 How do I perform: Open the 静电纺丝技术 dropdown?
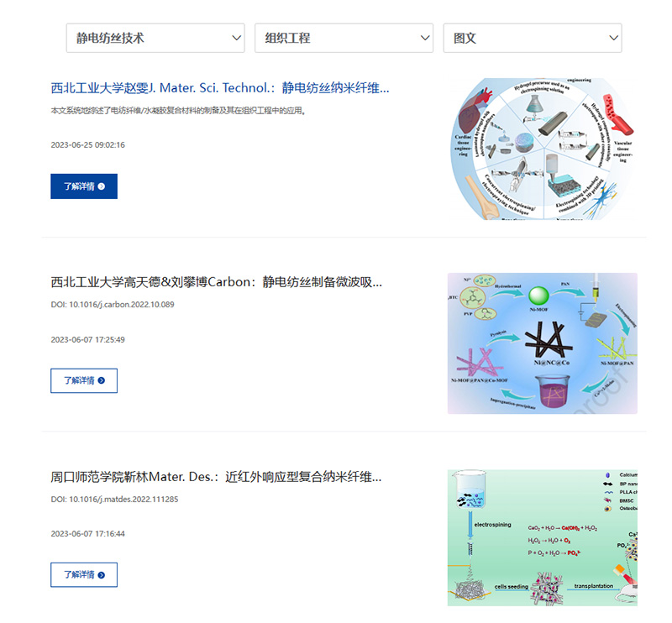point(155,38)
